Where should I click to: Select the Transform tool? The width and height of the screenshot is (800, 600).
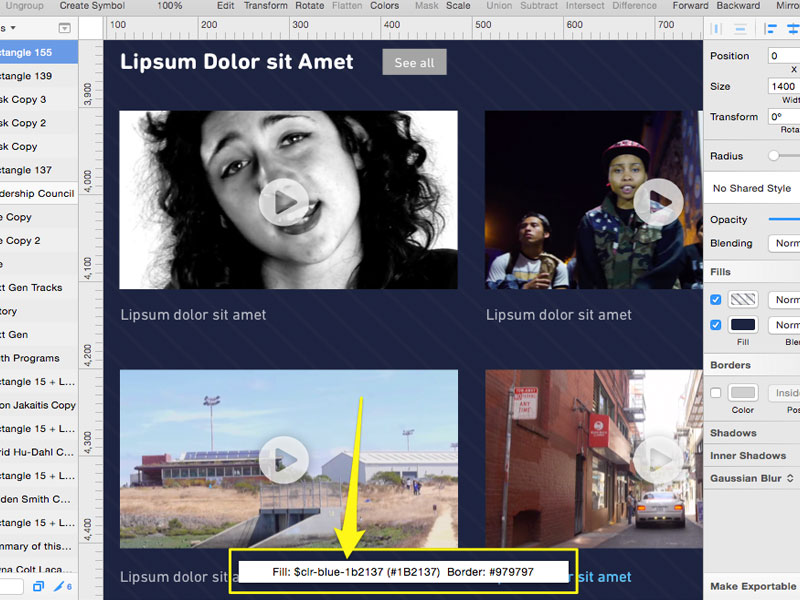pos(266,6)
